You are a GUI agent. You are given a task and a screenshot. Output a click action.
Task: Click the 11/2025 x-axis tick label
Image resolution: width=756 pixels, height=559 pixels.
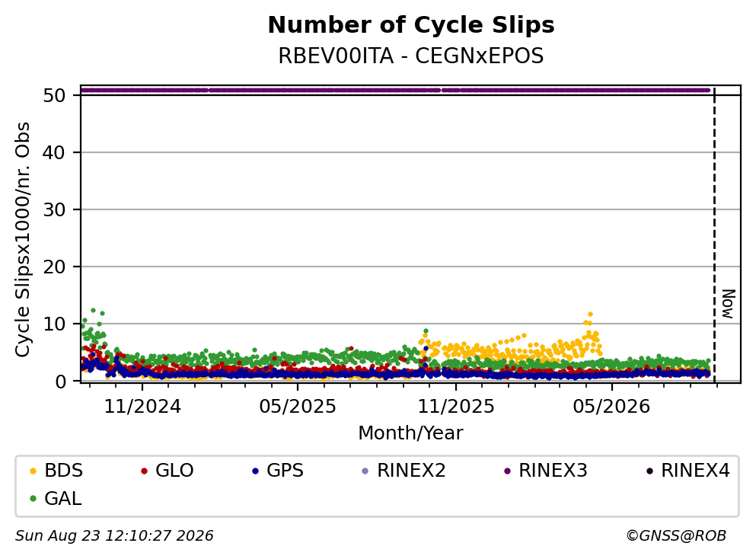[455, 407]
